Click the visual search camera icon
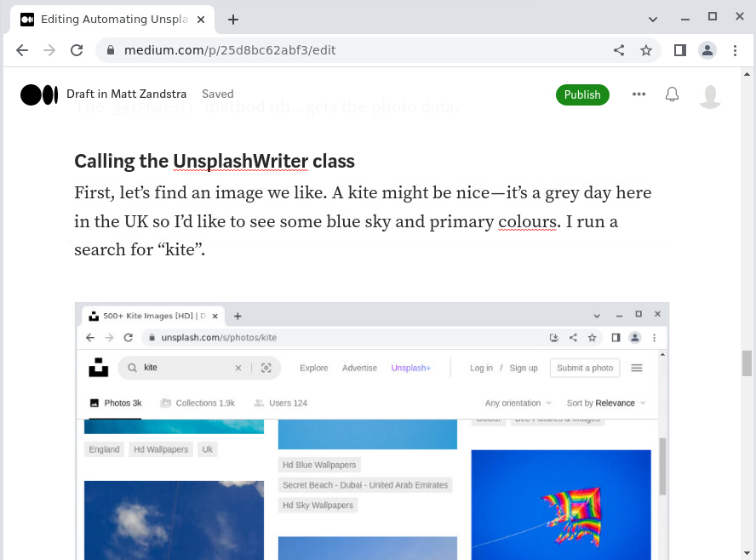 pos(266,368)
